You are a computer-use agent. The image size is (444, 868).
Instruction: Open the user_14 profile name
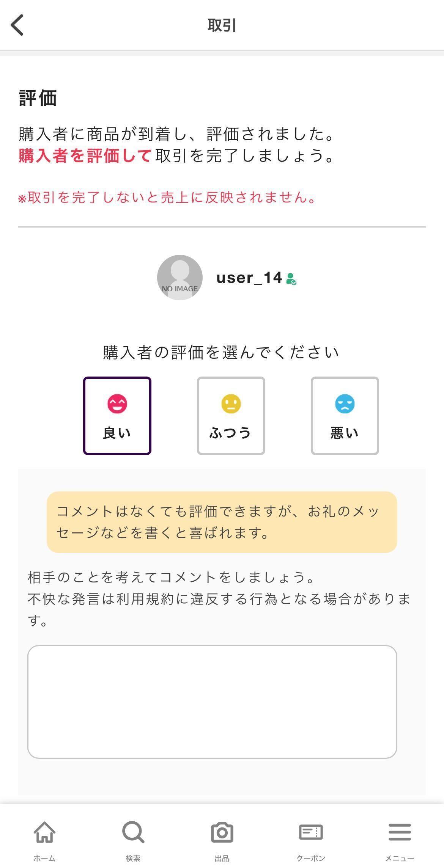pos(249,278)
